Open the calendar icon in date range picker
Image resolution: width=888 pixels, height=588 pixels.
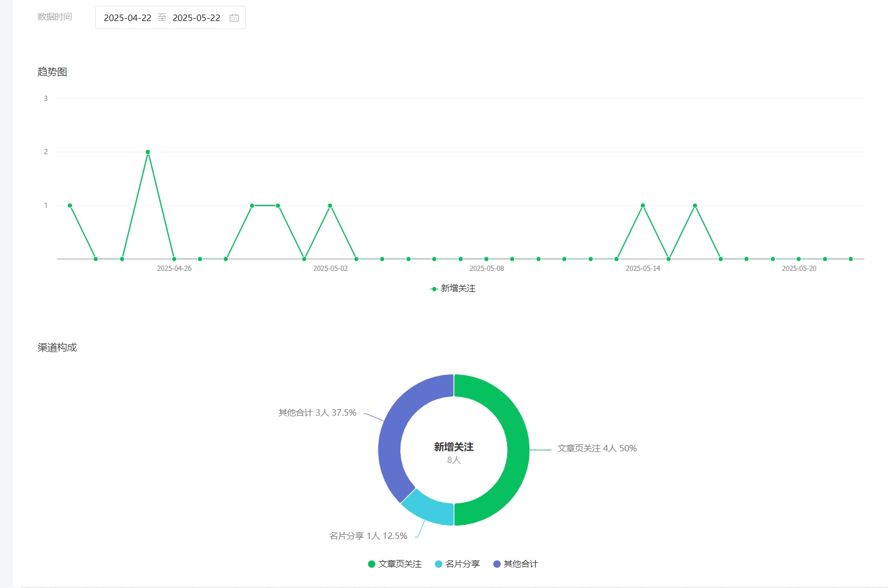tap(234, 18)
